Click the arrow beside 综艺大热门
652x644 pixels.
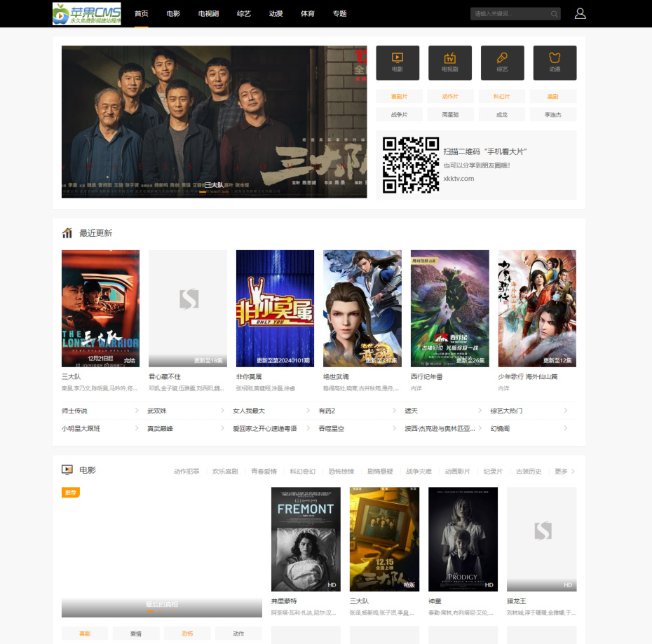pyautogui.click(x=566, y=411)
